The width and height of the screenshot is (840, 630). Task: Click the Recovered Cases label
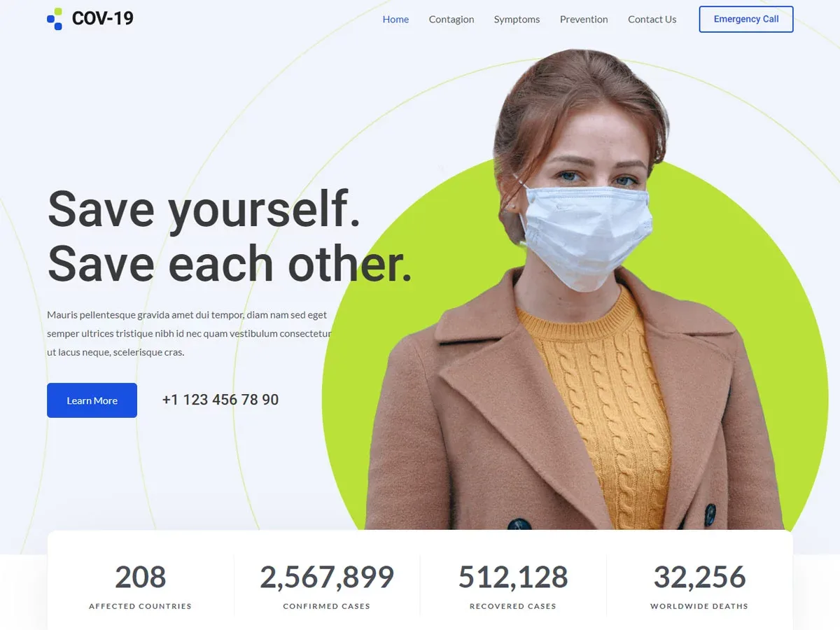(x=513, y=606)
